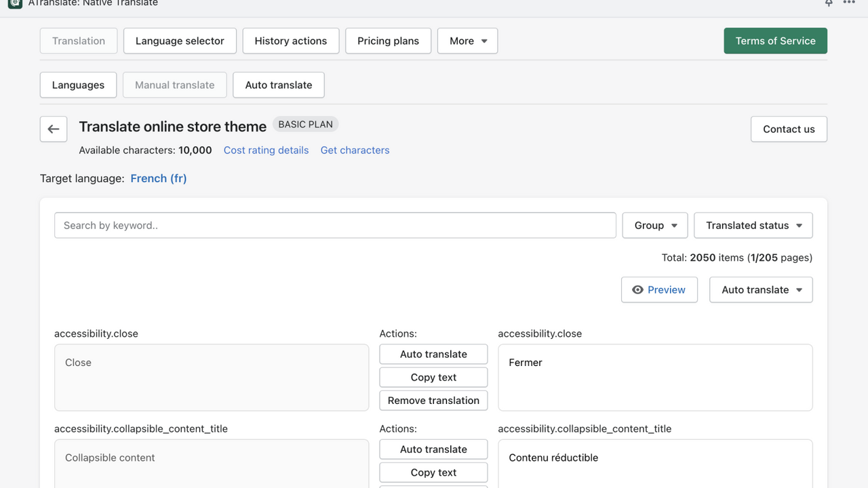Expand the More dropdown menu
The image size is (868, 488).
468,41
